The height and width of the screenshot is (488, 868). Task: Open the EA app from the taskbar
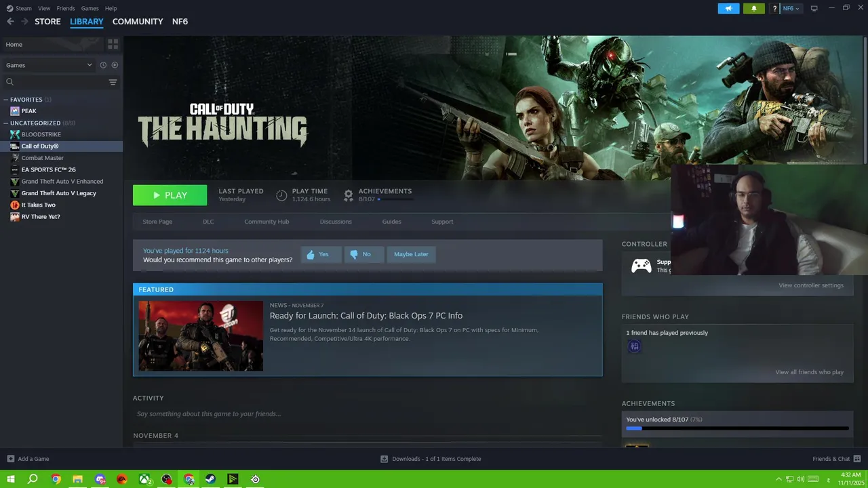(x=122, y=479)
